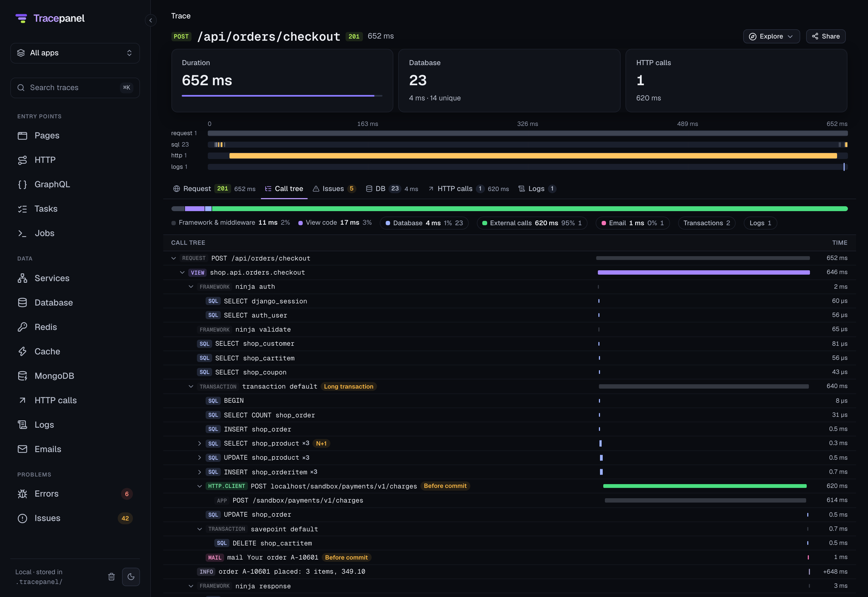Select the INFO order A-10601 placed row
The height and width of the screenshot is (597, 868).
point(509,571)
